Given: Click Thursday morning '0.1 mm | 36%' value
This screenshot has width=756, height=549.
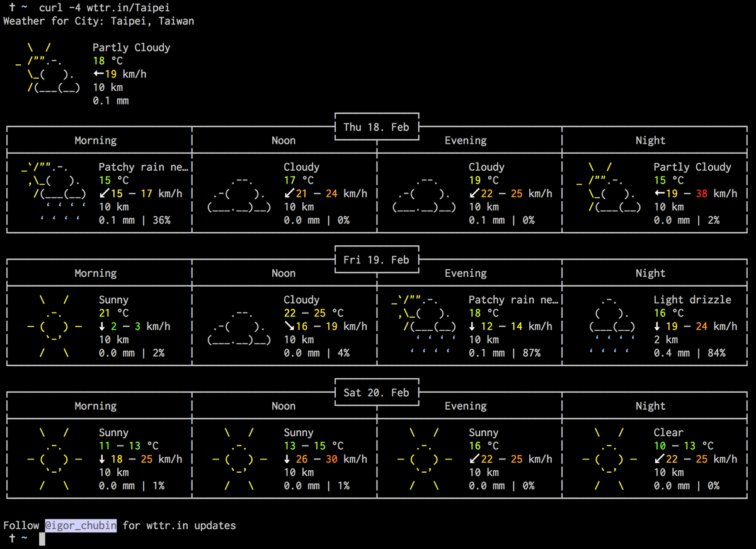Looking at the screenshot, I should pos(135,220).
